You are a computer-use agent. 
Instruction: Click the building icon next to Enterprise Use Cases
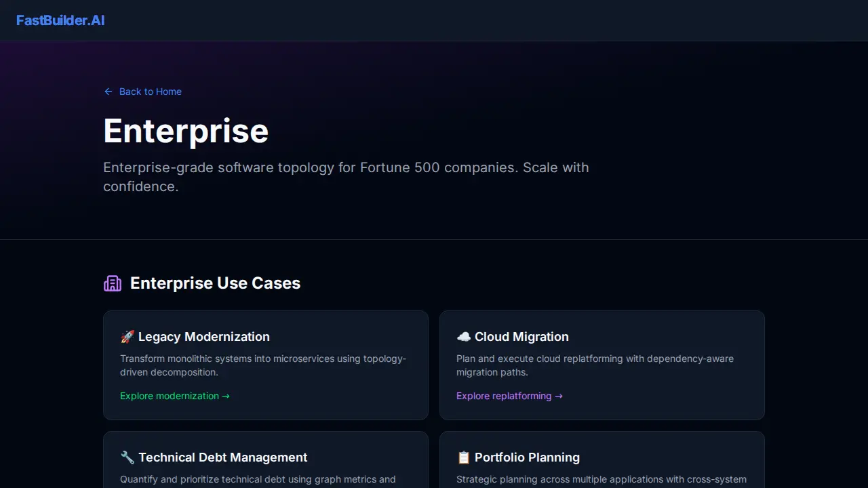click(113, 283)
